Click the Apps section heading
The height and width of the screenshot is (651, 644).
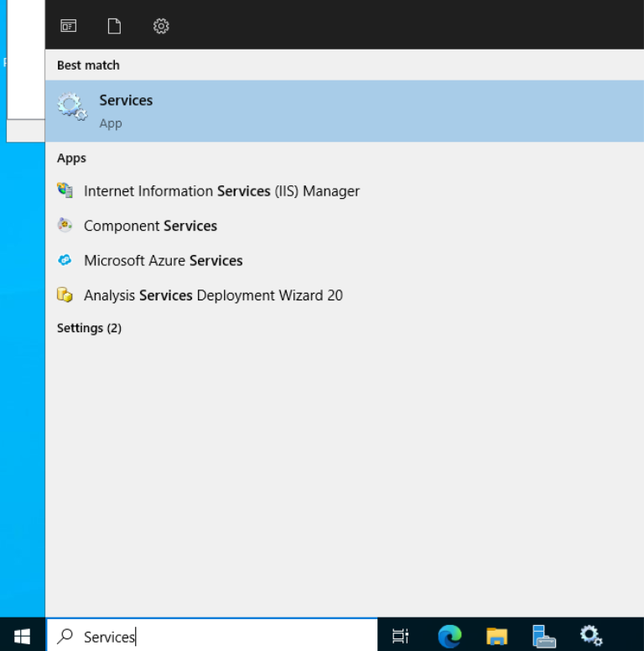(x=71, y=159)
